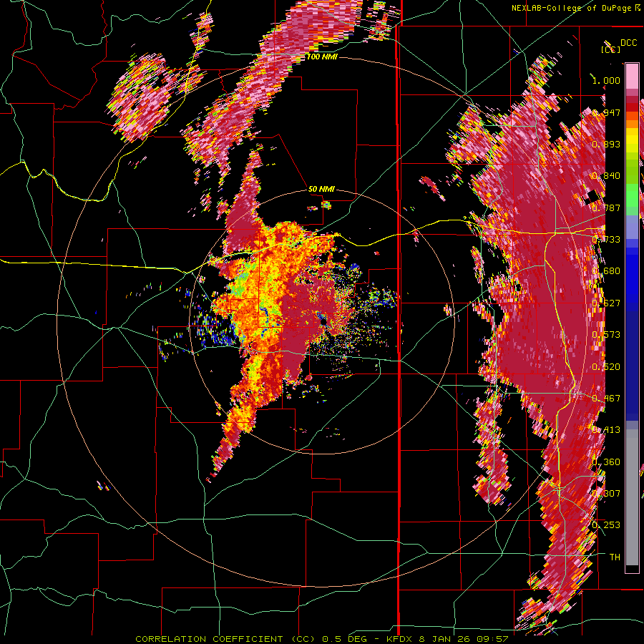Click the 0.467 scale label
644x644 pixels.
(x=606, y=399)
